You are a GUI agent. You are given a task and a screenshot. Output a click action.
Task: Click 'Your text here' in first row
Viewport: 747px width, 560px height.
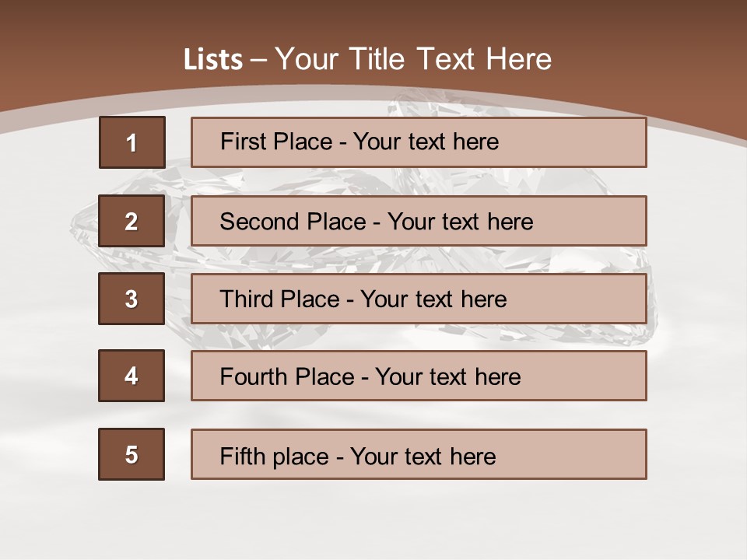pyautogui.click(x=426, y=142)
